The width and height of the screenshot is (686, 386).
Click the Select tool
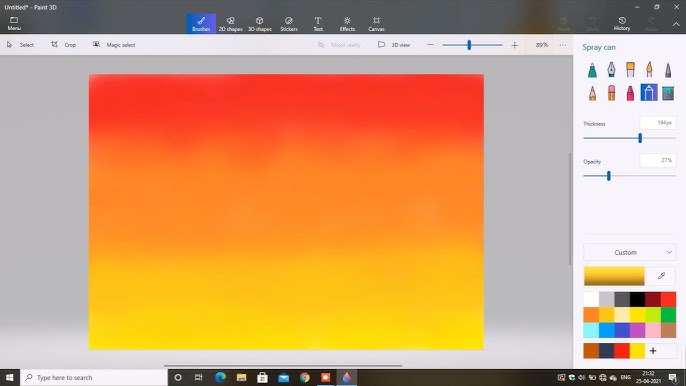(x=20, y=45)
